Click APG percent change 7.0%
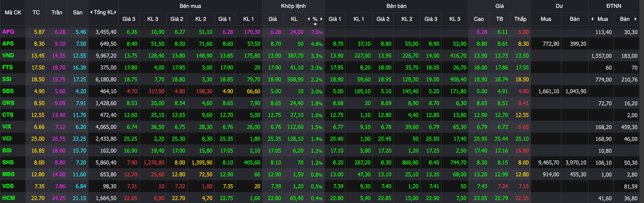Viewport: 644px width, 203px height. pyautogui.click(x=317, y=32)
